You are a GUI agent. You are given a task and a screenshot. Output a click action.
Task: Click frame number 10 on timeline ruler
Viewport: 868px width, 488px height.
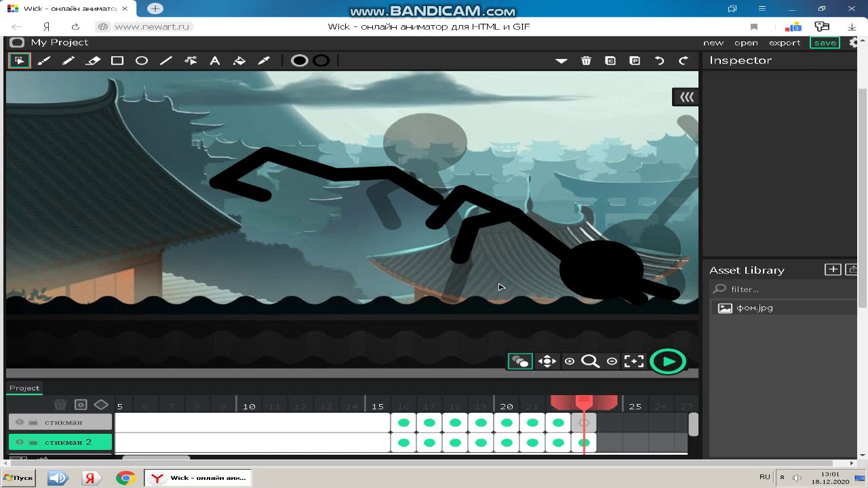click(x=249, y=407)
